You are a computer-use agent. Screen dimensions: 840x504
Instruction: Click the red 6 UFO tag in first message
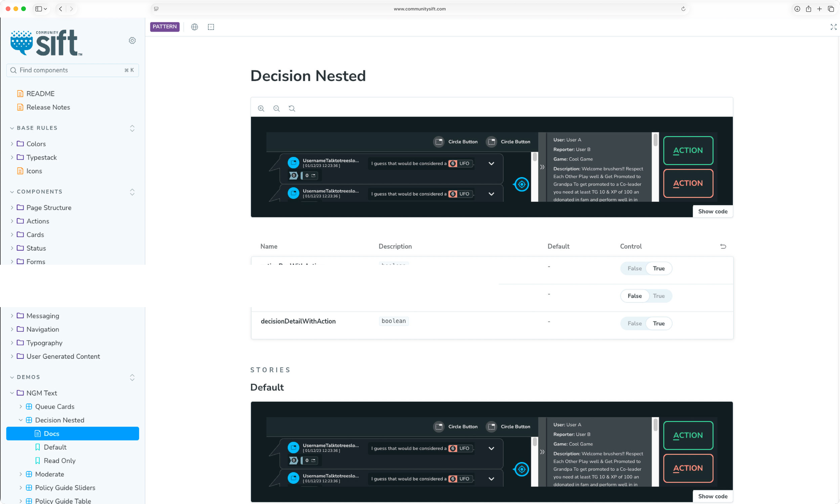[x=460, y=163]
